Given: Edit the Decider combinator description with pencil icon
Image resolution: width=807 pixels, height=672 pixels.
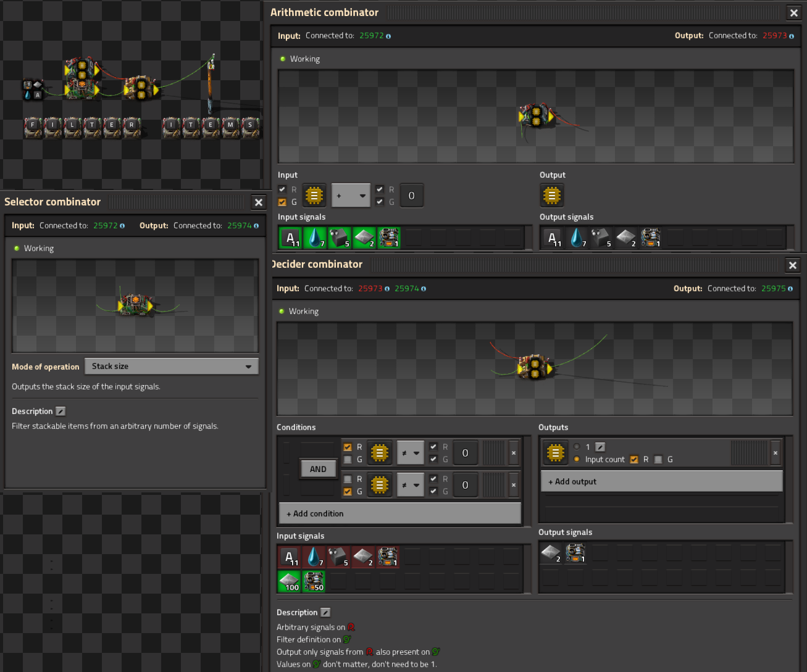Looking at the screenshot, I should [325, 612].
